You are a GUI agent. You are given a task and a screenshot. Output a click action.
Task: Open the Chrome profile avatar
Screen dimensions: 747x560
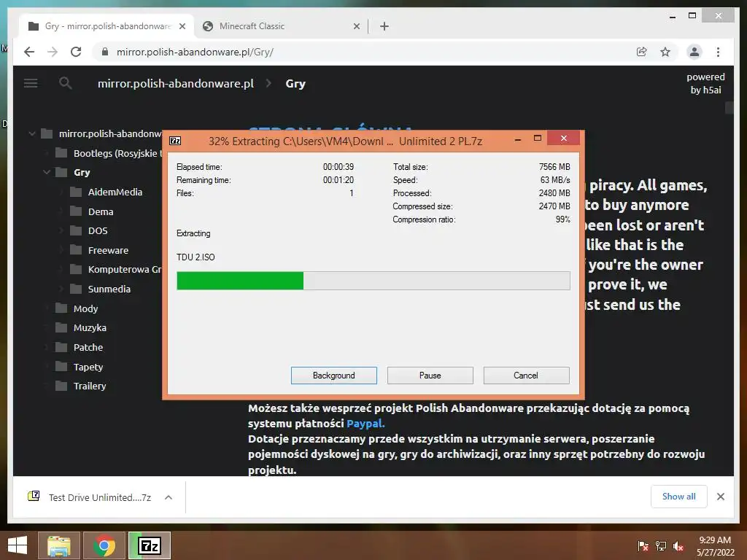pyautogui.click(x=694, y=52)
